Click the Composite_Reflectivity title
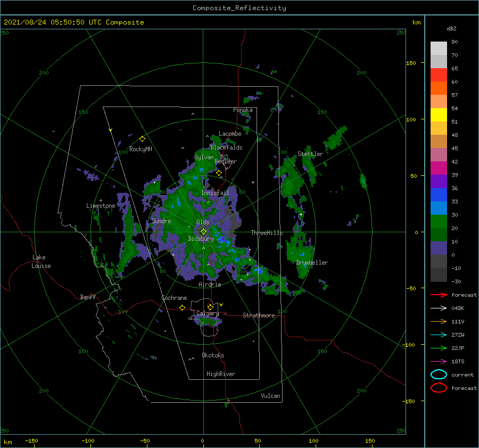Viewport: 479px width, 448px height. (240, 8)
